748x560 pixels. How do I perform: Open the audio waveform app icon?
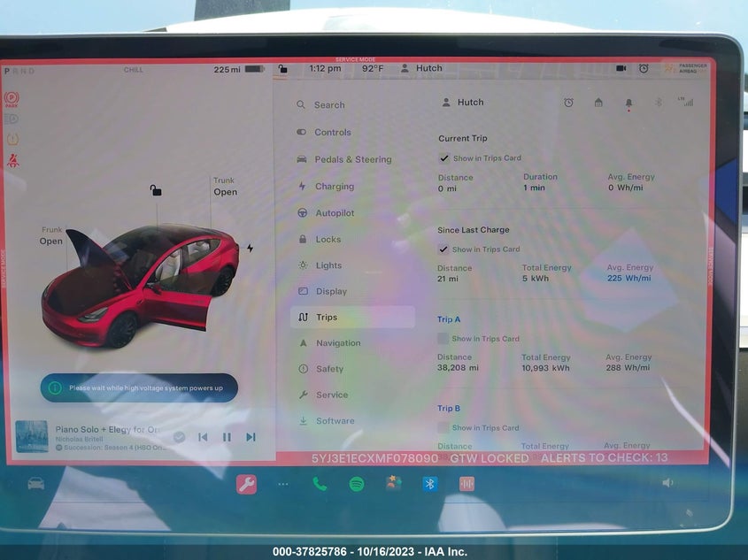click(x=467, y=484)
